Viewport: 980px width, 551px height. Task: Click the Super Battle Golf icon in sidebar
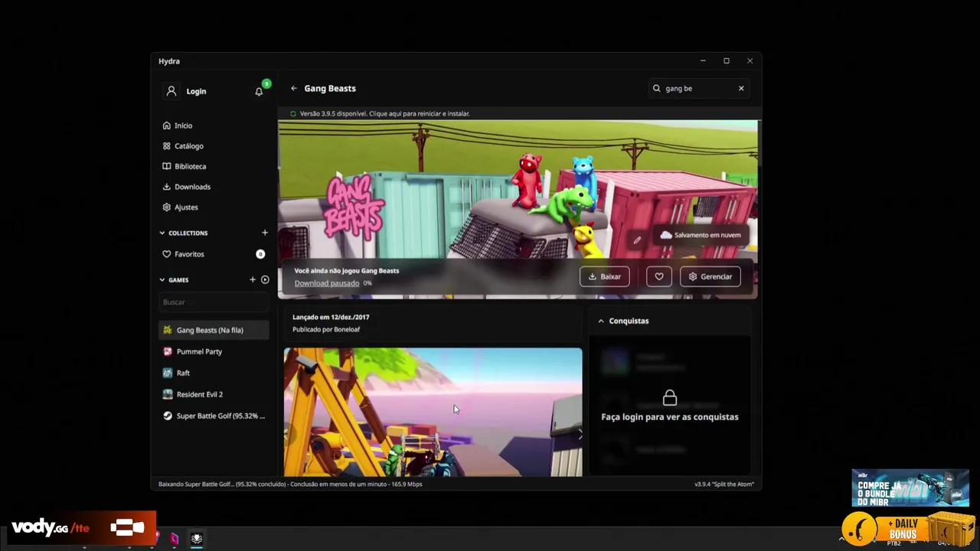pos(168,416)
